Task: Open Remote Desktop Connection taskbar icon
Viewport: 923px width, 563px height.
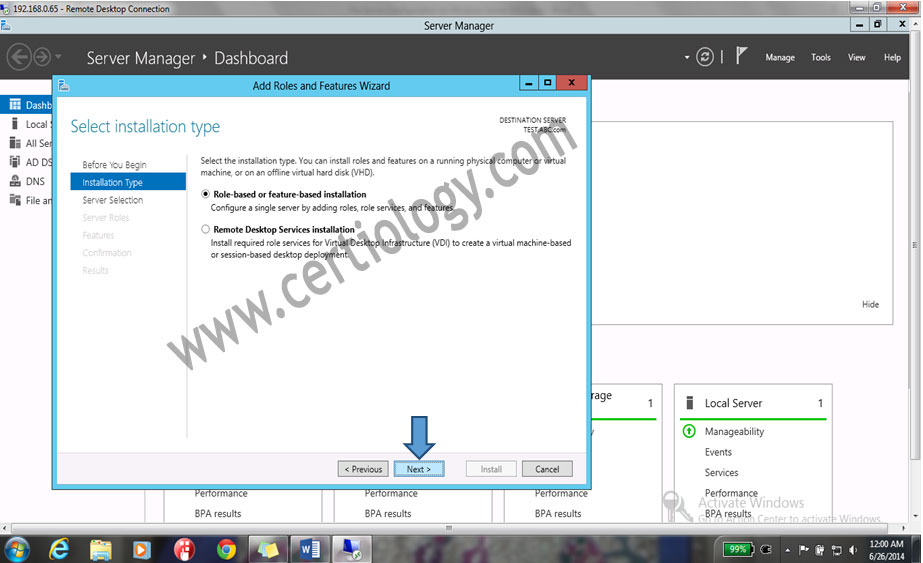Action: click(x=351, y=550)
